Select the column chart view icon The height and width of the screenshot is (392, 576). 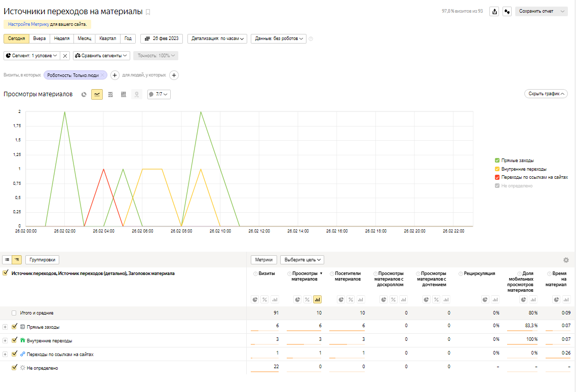[x=124, y=94]
